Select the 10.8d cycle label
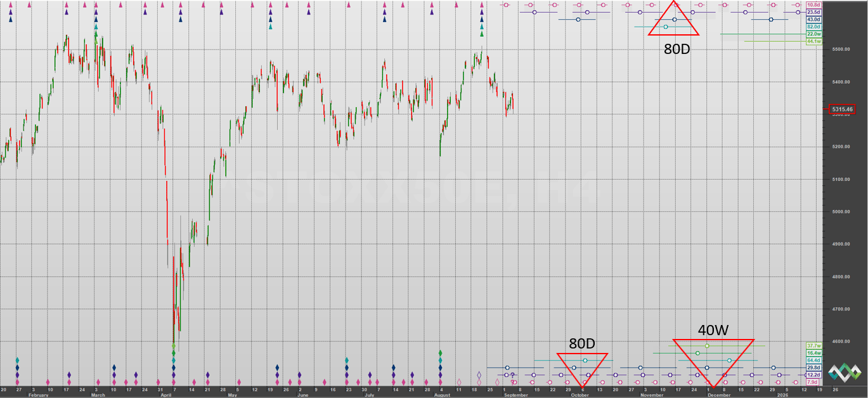This screenshot has height=398, width=868. click(x=813, y=5)
